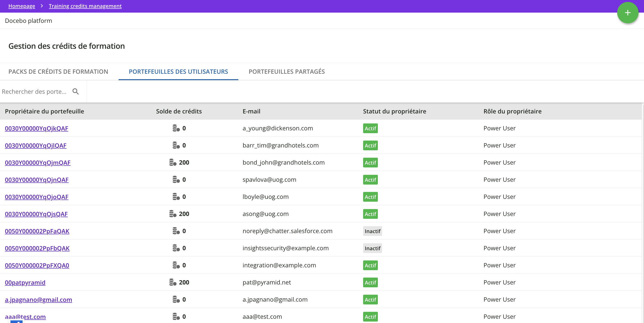This screenshot has width=644, height=323.
Task: Click the Propriétaire du portefeuille column header
Action: tap(44, 111)
